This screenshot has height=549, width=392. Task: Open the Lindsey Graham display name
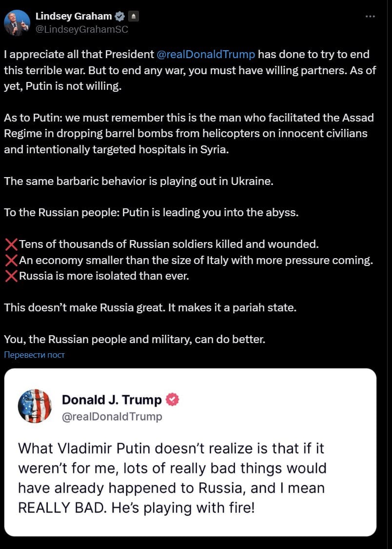[74, 16]
